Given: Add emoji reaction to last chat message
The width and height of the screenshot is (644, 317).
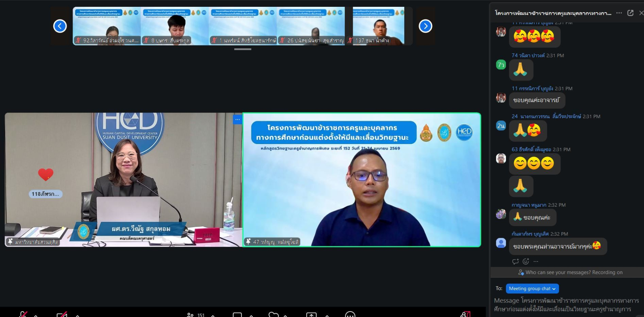Looking at the screenshot, I should [526, 261].
